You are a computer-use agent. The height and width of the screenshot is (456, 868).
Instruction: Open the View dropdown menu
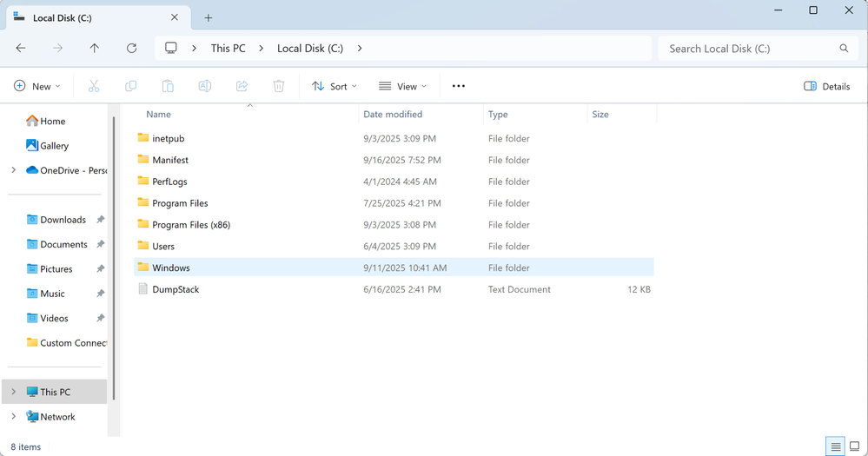coord(402,86)
